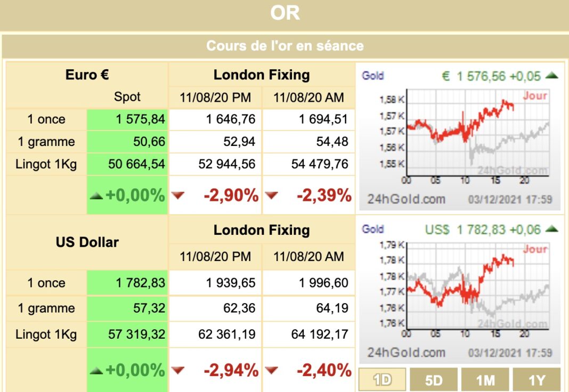This screenshot has width=569, height=392.
Task: Open the US Dollar gold price chart
Action: (460, 290)
